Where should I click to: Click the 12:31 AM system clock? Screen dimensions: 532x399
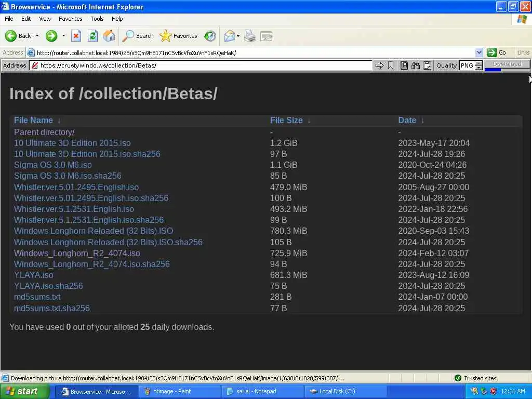pyautogui.click(x=512, y=391)
